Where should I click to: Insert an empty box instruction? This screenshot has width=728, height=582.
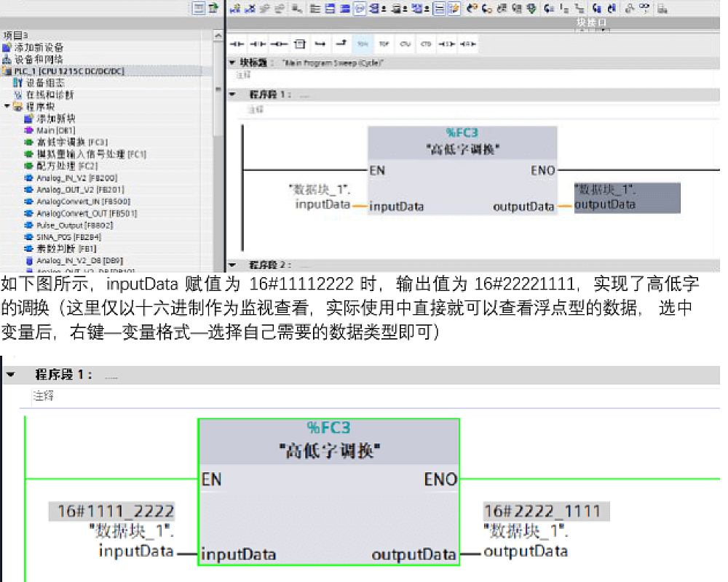point(299,44)
